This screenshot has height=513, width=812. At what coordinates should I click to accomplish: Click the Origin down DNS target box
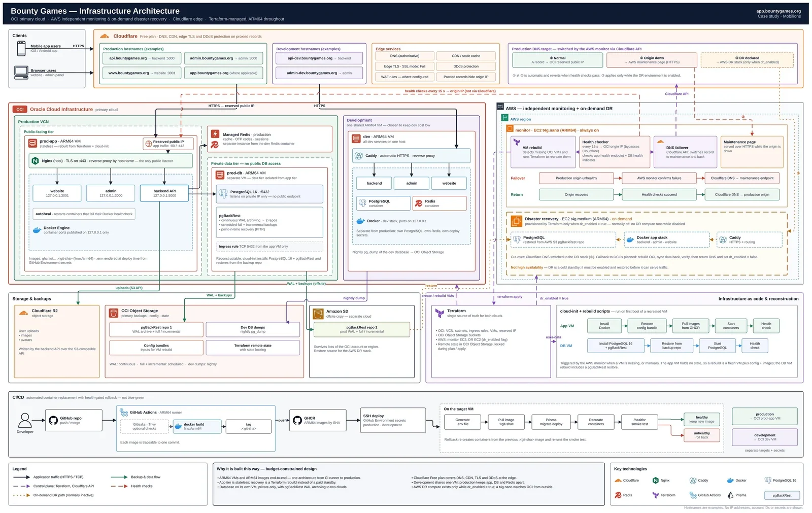pyautogui.click(x=652, y=60)
